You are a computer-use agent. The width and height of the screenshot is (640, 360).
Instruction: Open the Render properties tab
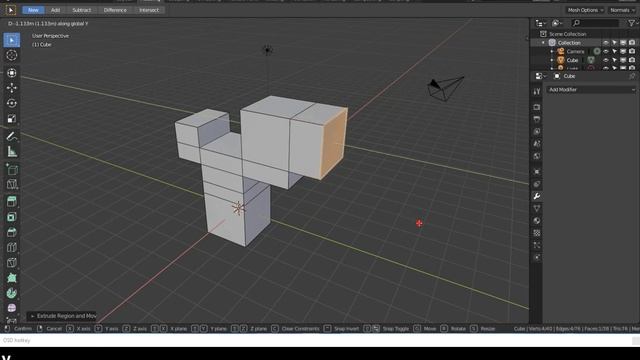(x=537, y=107)
